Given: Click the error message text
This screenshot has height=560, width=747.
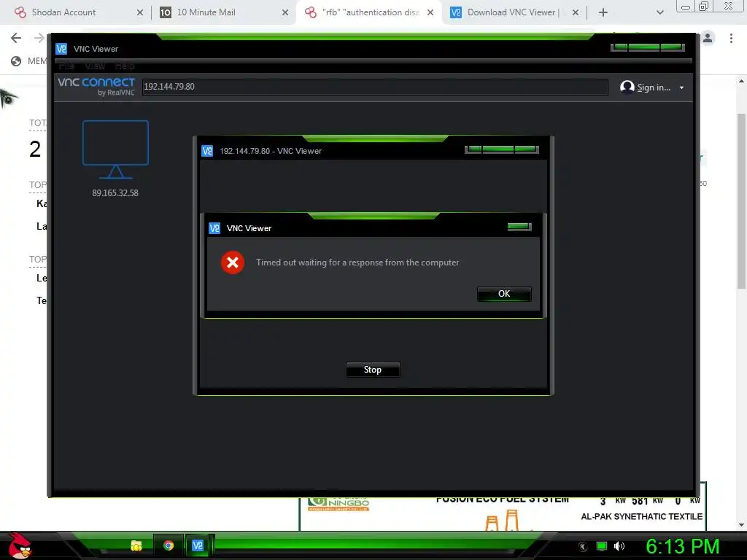Looking at the screenshot, I should click(x=357, y=262).
